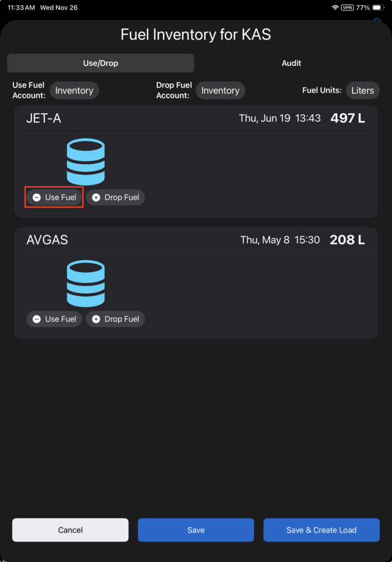Tap the VPN status indicator

click(x=347, y=8)
